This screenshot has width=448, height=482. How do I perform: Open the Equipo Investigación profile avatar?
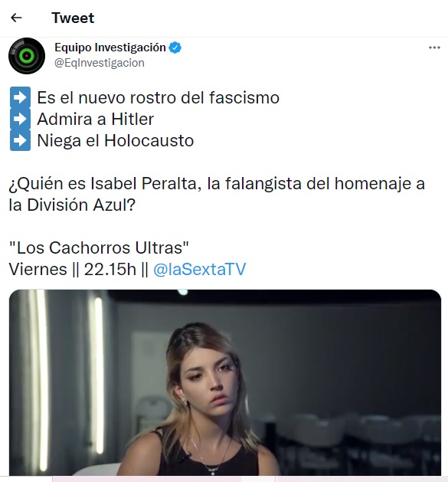[x=27, y=56]
